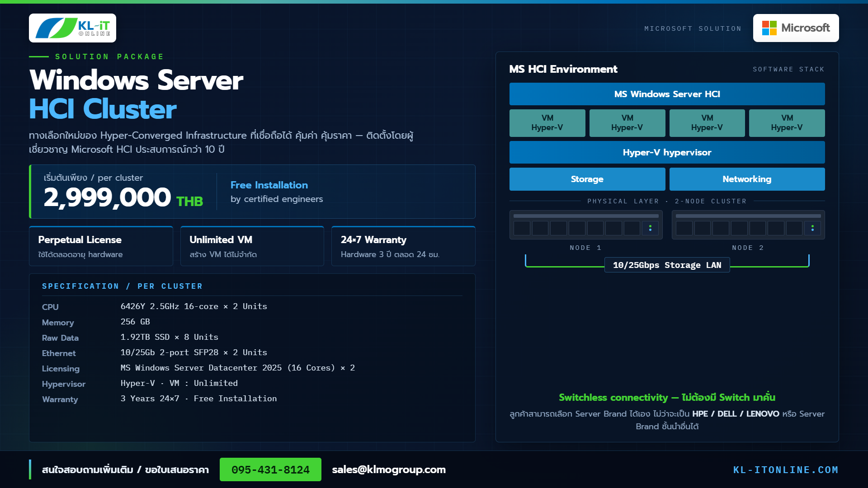The height and width of the screenshot is (488, 868).
Task: Click the "MICROSOFT SOLUTION" label
Action: pyautogui.click(x=693, y=28)
